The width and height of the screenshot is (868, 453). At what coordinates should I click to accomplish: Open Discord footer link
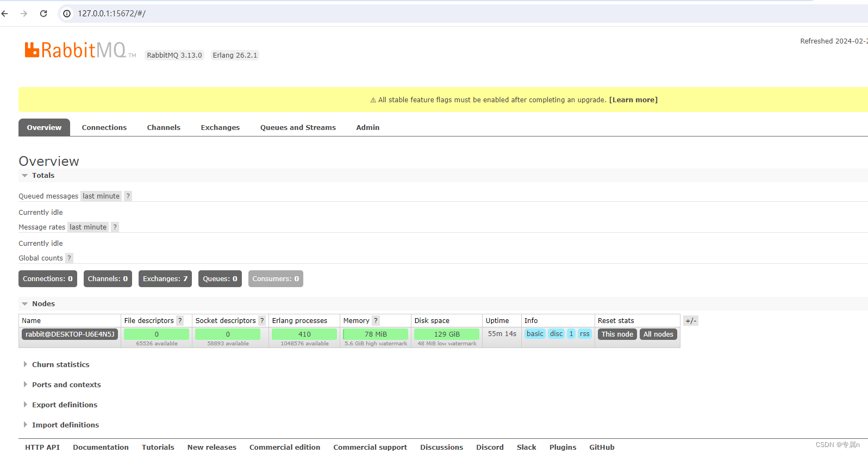[x=490, y=448]
